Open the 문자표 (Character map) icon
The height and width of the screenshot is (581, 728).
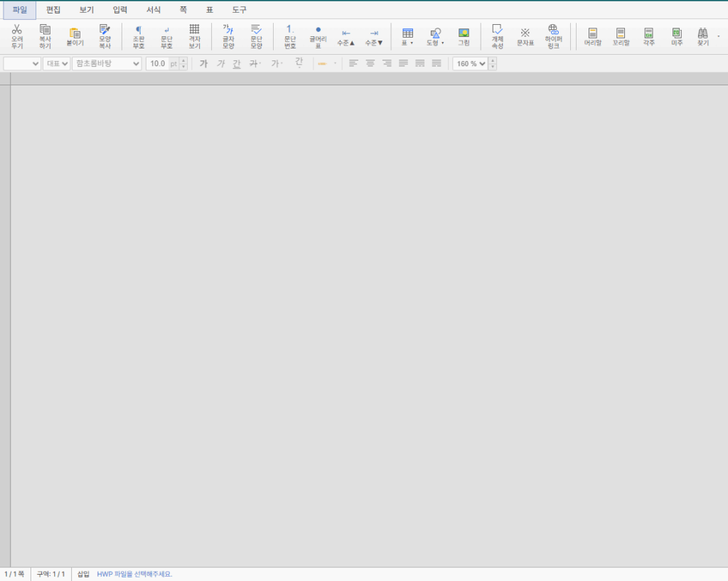pyautogui.click(x=525, y=36)
